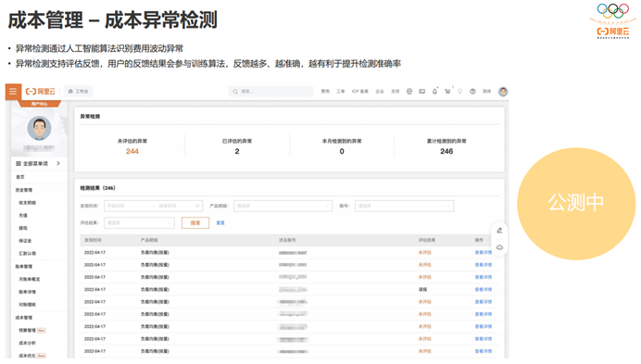Click the 已评估的异常 count of 2
Image resolution: width=641 pixels, height=364 pixels.
[237, 152]
